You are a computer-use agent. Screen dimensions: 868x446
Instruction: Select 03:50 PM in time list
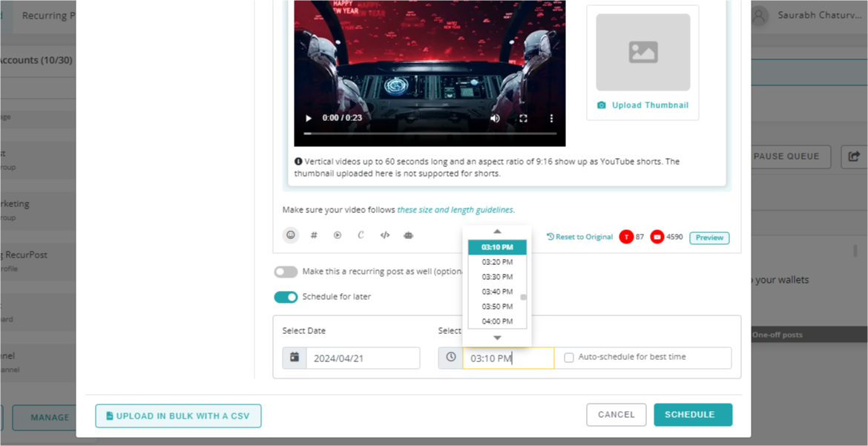[x=497, y=306]
